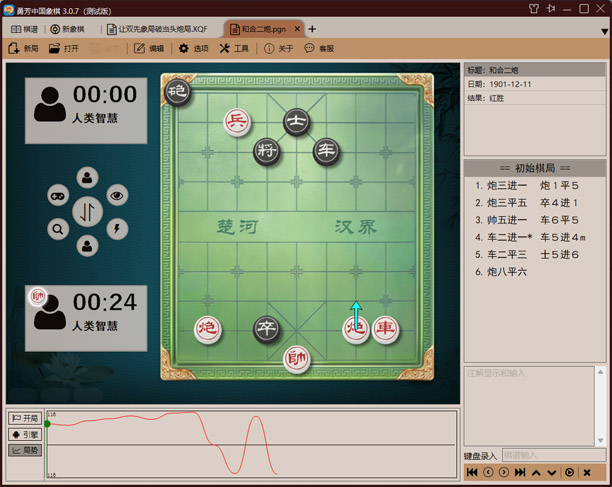Click the 新局 new game button

[24, 48]
